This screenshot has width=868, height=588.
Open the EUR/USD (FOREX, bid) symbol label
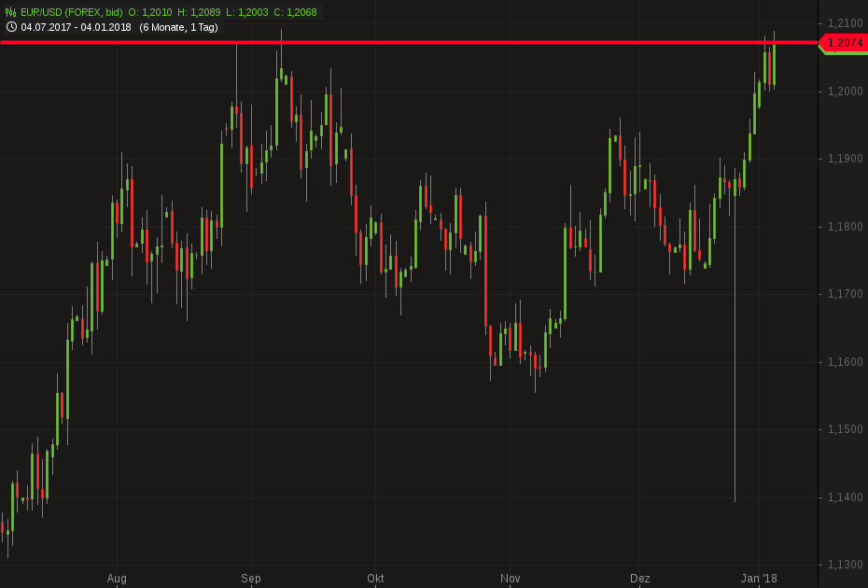(71, 12)
